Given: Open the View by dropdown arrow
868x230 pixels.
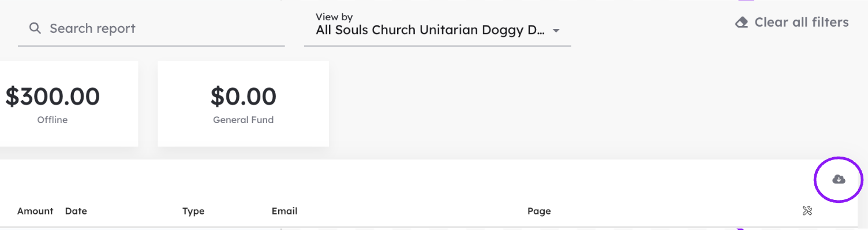Looking at the screenshot, I should 556,31.
